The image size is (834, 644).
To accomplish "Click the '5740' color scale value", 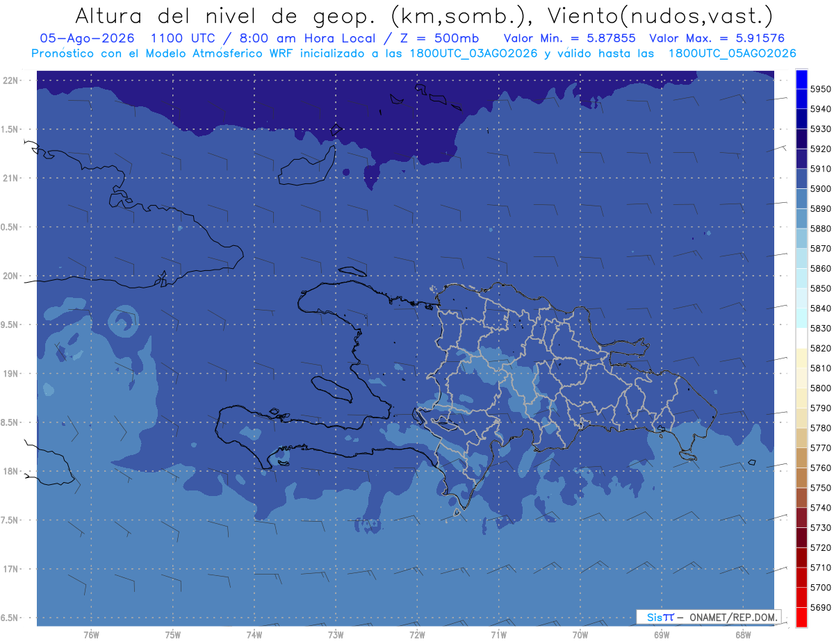I will pos(820,508).
